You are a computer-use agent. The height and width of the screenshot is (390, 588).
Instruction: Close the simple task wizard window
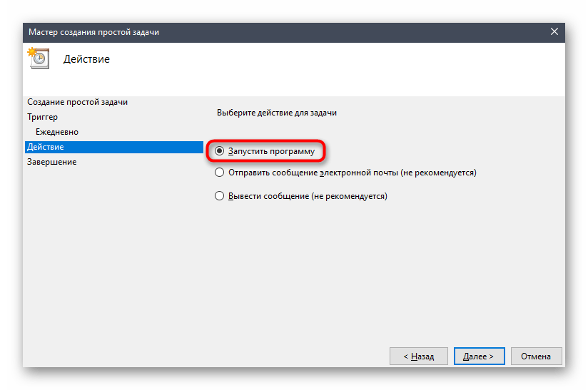[554, 31]
